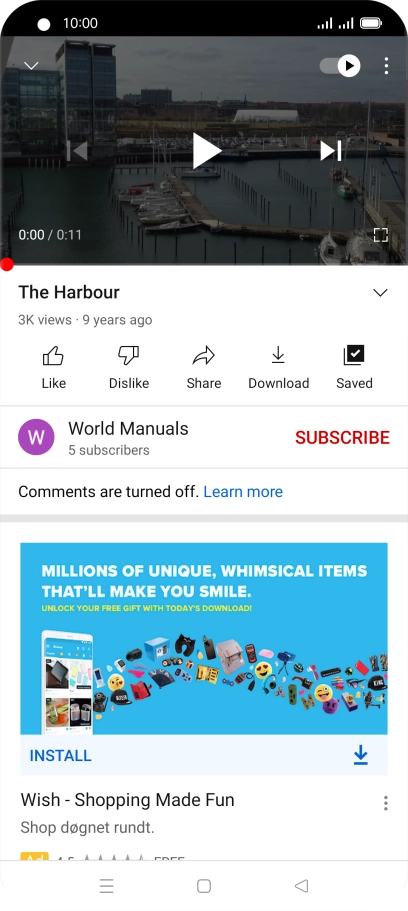Minimize the player with the down chevron
Screen dimensions: 408x911
point(31,66)
